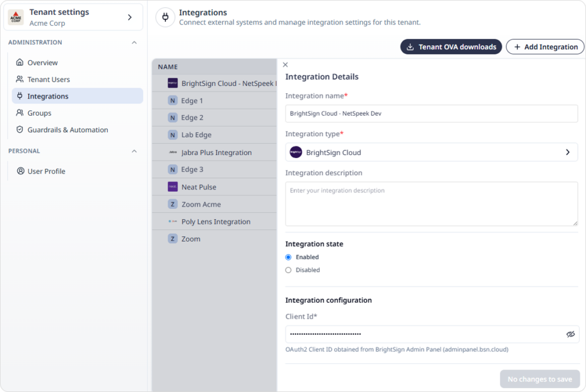Image resolution: width=586 pixels, height=392 pixels.
Task: Click the Integration type chevron arrow
Action: (x=568, y=152)
